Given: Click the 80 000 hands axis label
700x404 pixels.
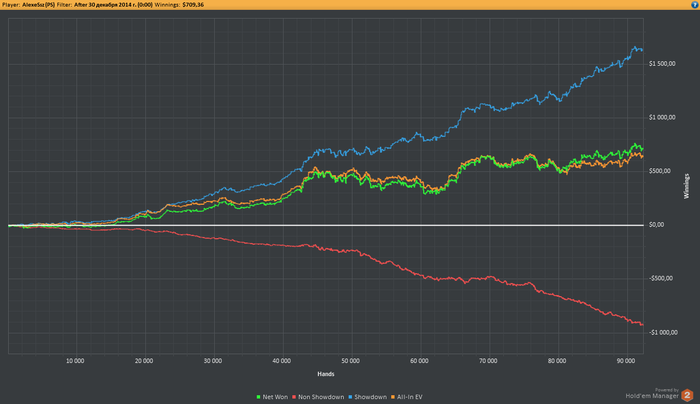Looking at the screenshot, I should pyautogui.click(x=557, y=361).
